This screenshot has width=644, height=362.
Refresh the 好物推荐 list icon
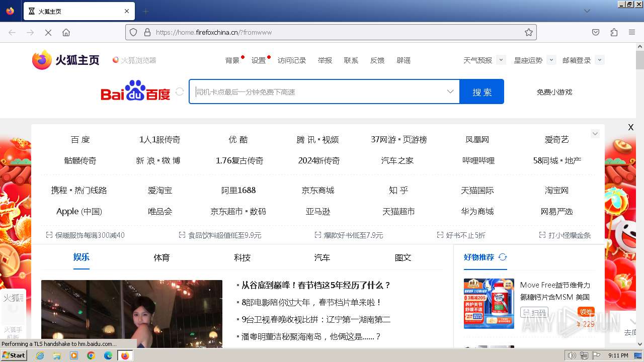tap(502, 257)
